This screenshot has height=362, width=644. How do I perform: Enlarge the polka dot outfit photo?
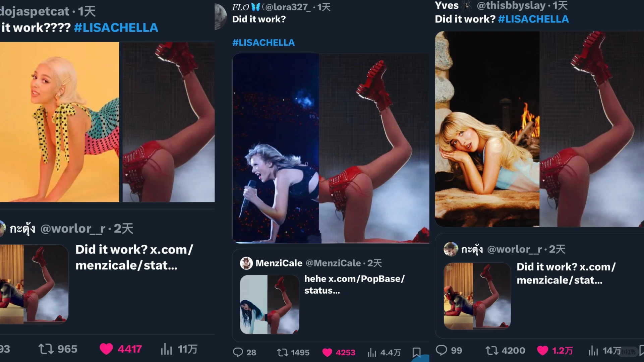tap(59, 122)
